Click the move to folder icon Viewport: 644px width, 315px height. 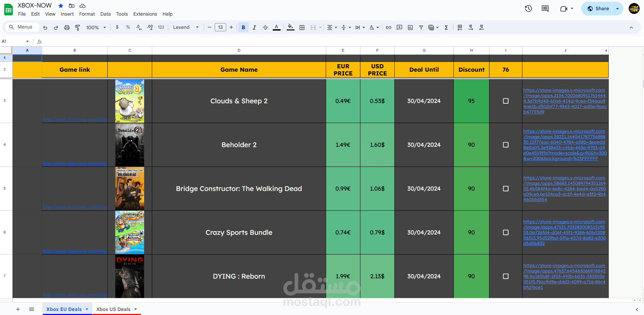click(72, 6)
